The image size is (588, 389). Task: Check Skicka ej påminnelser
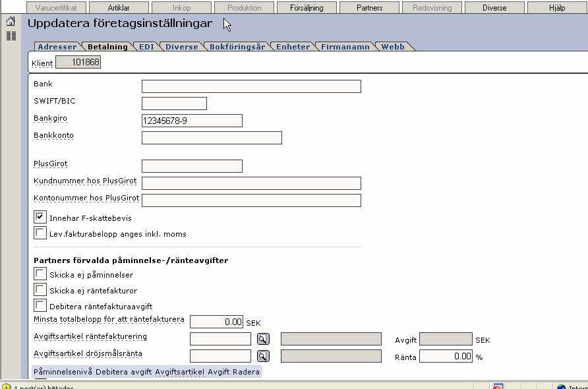click(x=40, y=274)
